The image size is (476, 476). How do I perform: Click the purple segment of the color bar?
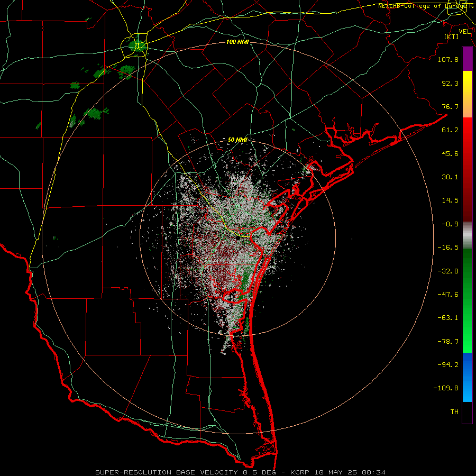click(x=467, y=59)
